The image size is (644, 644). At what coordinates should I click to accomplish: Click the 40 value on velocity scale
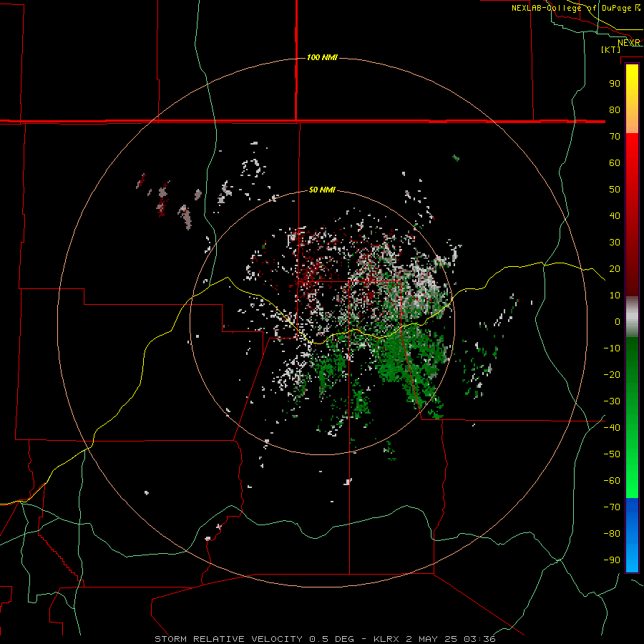pyautogui.click(x=615, y=215)
